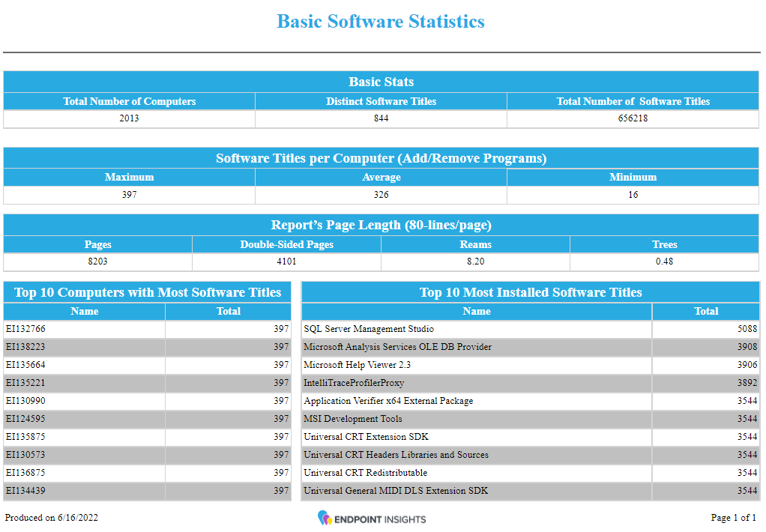Select SQL Server Management Studio entry
766x532 pixels.
pyautogui.click(x=365, y=329)
